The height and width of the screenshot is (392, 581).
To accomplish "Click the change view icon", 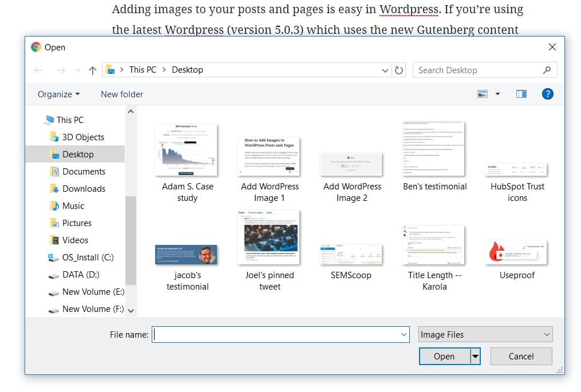I will click(483, 94).
